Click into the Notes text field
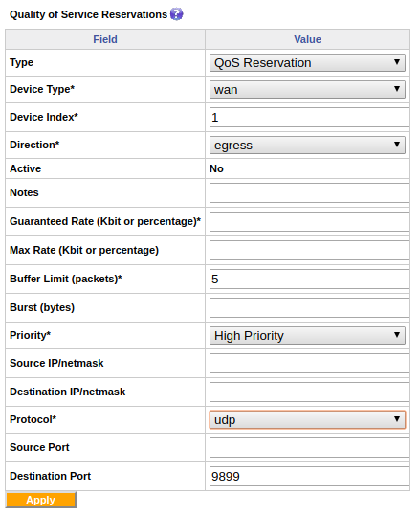 coord(309,192)
